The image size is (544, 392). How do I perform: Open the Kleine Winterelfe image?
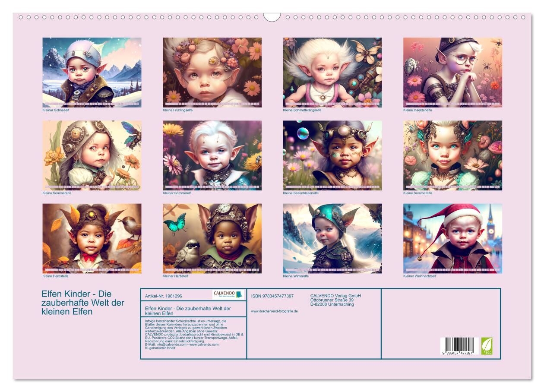(x=332, y=238)
